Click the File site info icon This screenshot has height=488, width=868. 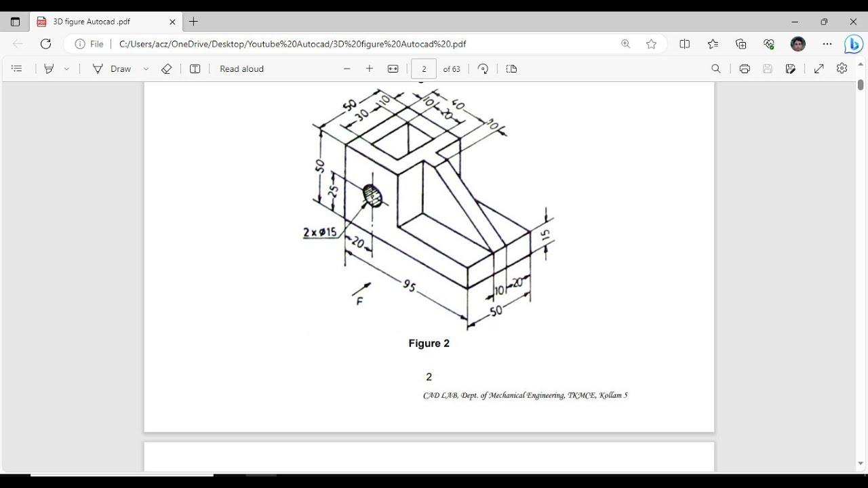click(x=89, y=44)
